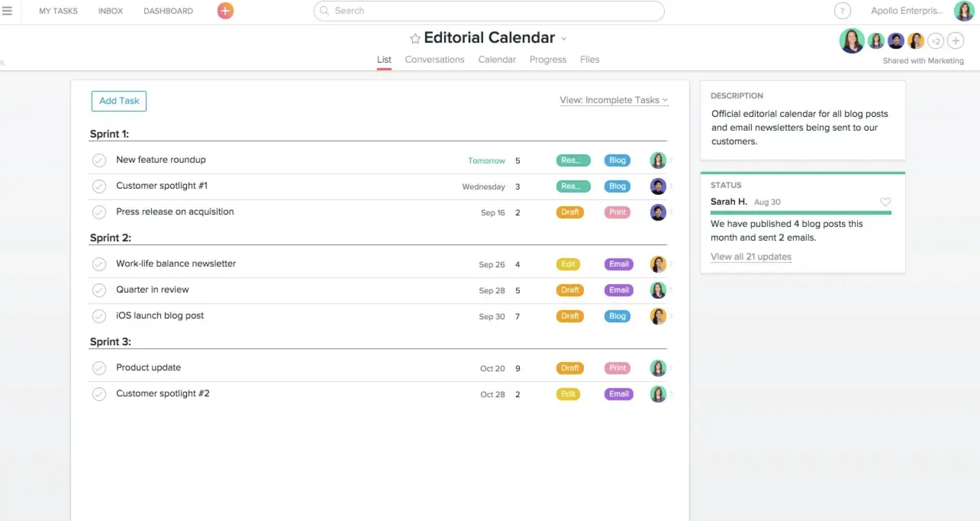980x521 pixels.
Task: Add a new member with the plus avatar icon
Action: tap(956, 41)
